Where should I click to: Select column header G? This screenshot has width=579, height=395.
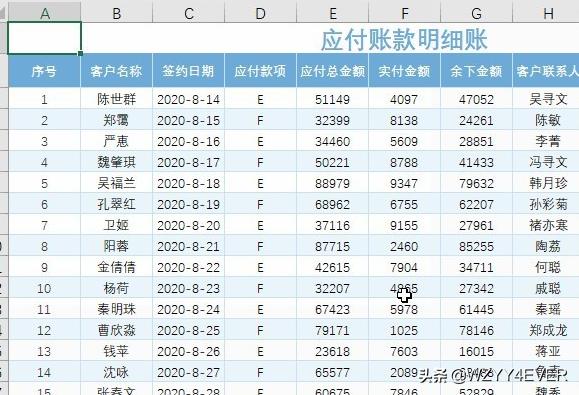pyautogui.click(x=476, y=14)
